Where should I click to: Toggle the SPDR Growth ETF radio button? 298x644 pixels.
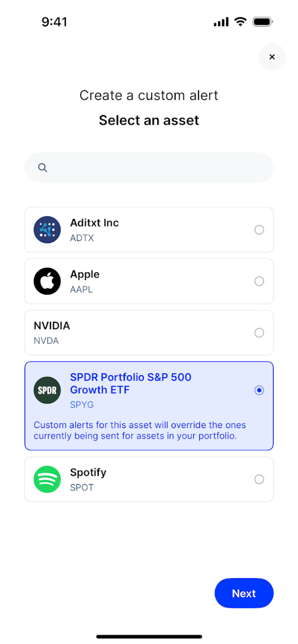coord(259,390)
